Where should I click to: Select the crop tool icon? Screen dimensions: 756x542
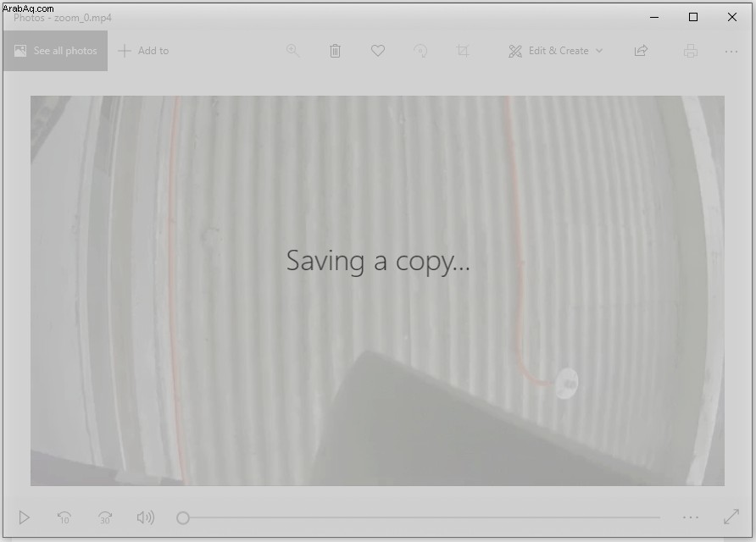(463, 51)
